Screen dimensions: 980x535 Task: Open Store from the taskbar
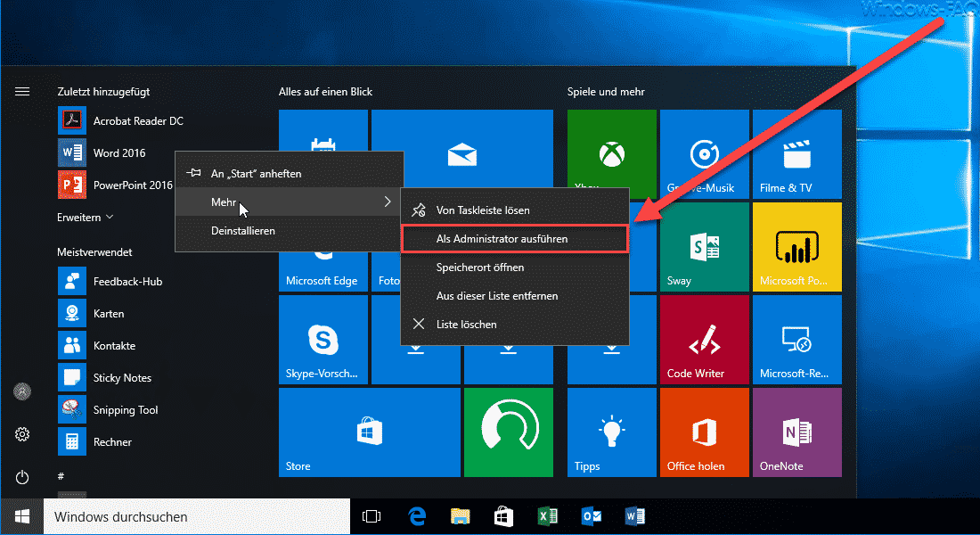503,517
